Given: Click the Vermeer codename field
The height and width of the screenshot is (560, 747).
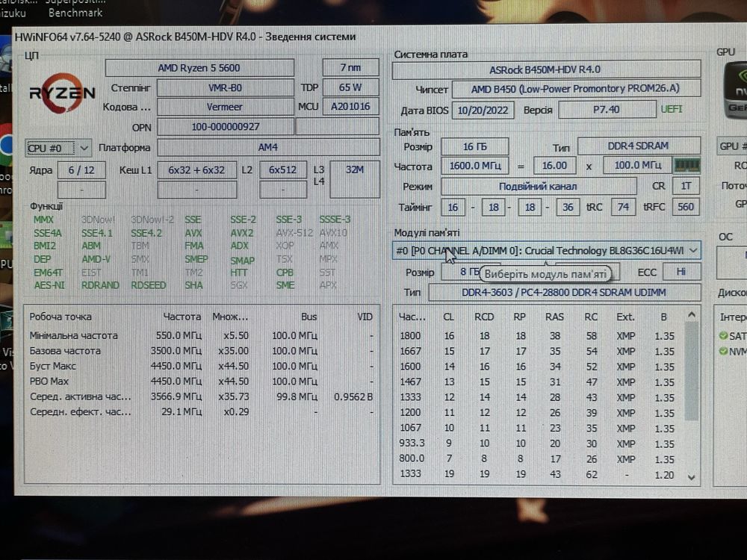Looking at the screenshot, I should 225,107.
